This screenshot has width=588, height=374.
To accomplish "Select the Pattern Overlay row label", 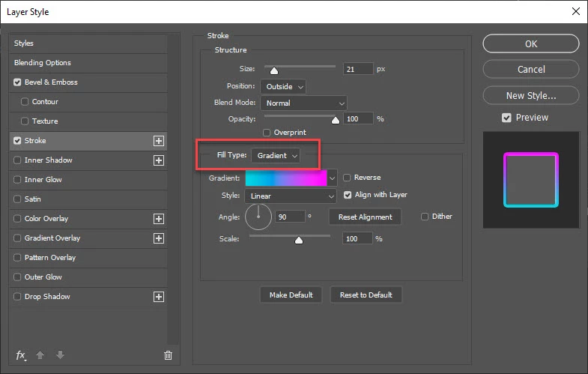I will click(50, 258).
